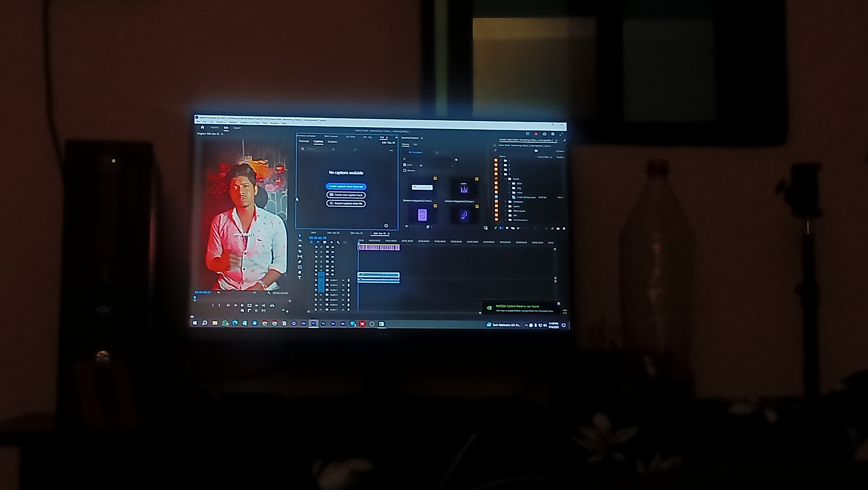This screenshot has width=868, height=490.
Task: Open the Graphics and Titles menu
Action: tap(250, 122)
